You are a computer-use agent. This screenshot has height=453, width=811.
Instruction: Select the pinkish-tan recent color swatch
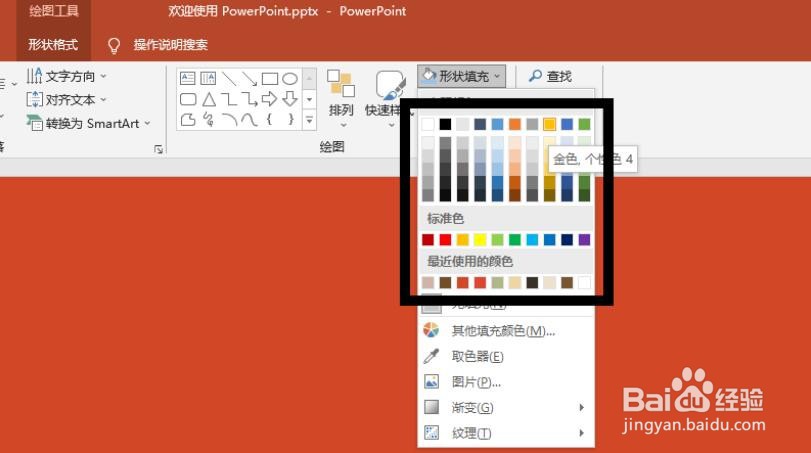(428, 282)
